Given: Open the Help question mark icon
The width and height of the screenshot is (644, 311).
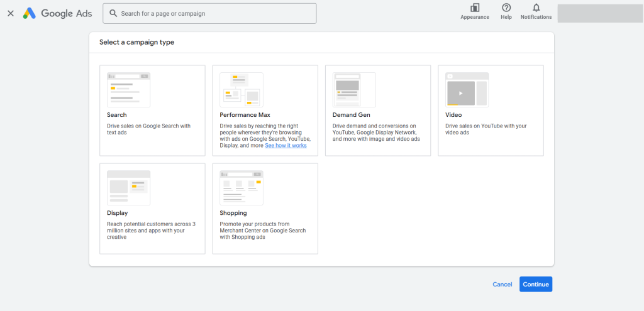Looking at the screenshot, I should (x=506, y=8).
